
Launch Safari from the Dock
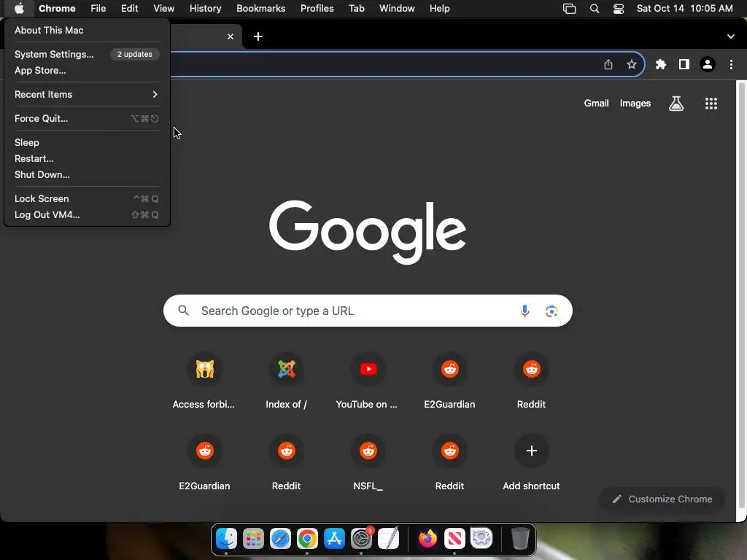tap(280, 539)
